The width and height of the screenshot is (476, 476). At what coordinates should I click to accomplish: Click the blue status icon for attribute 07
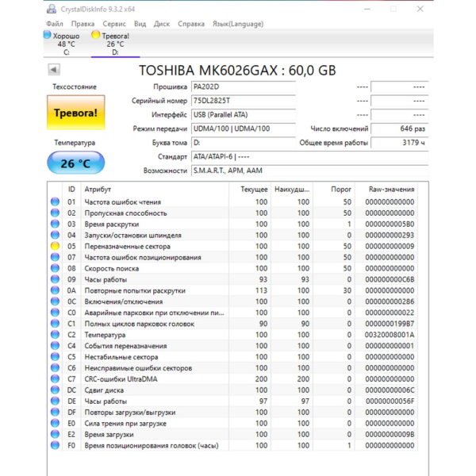click(x=55, y=257)
